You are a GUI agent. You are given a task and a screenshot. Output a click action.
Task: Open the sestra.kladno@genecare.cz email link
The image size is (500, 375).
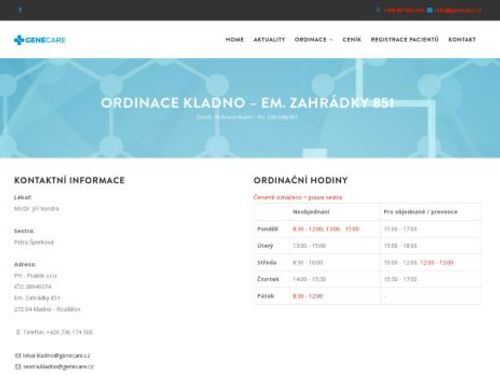[x=58, y=367]
